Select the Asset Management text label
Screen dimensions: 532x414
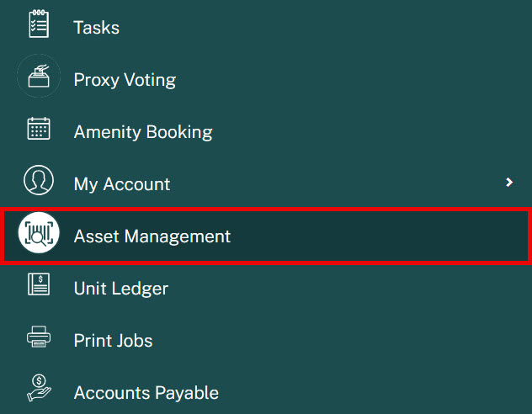pyautogui.click(x=152, y=236)
